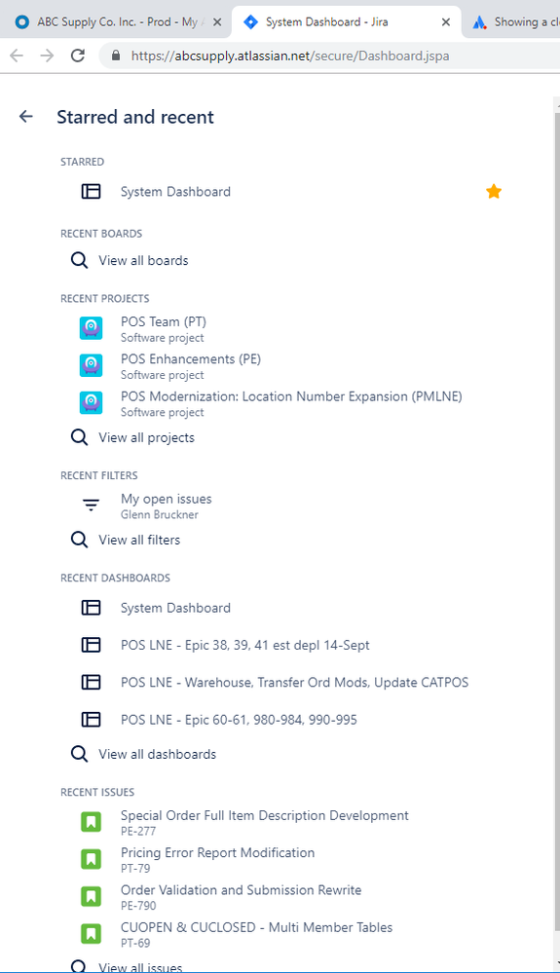Viewport: 560px width, 973px height.
Task: Click the dashboard icon beside starred System Dashboard
Action: pos(92,192)
